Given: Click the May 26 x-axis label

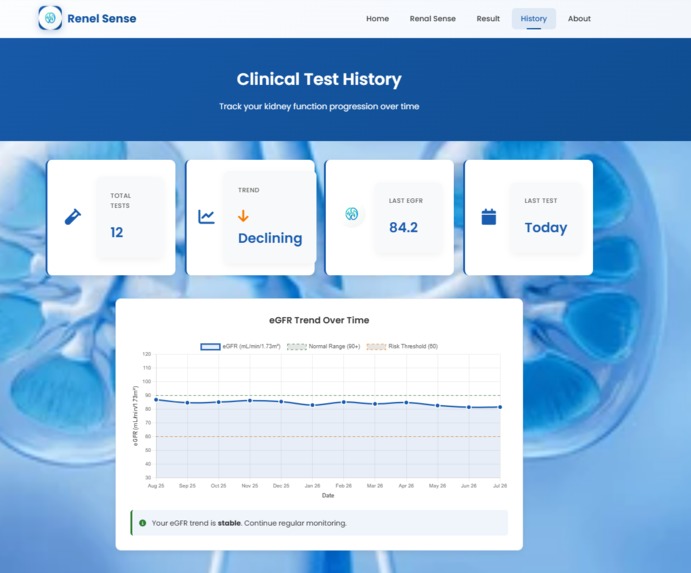Looking at the screenshot, I should tap(438, 486).
